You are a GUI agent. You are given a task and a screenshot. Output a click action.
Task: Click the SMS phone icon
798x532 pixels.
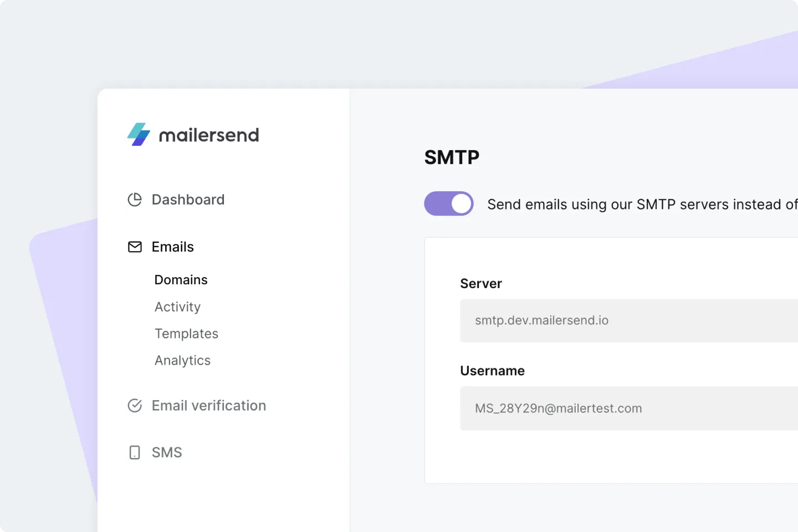135,452
